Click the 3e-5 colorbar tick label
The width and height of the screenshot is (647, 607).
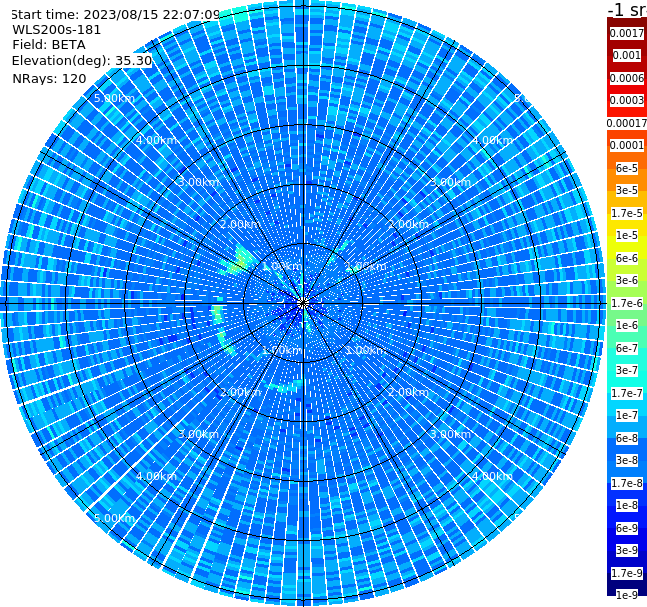click(627, 190)
